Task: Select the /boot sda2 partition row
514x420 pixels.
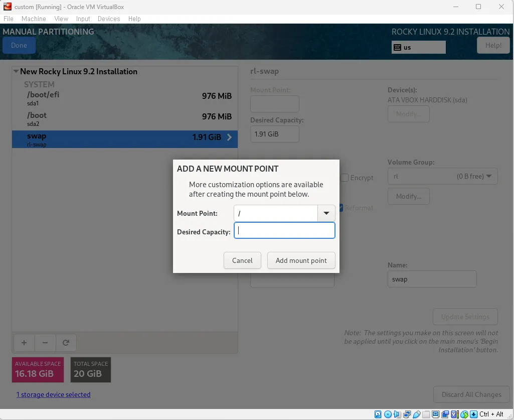Action: [125, 119]
